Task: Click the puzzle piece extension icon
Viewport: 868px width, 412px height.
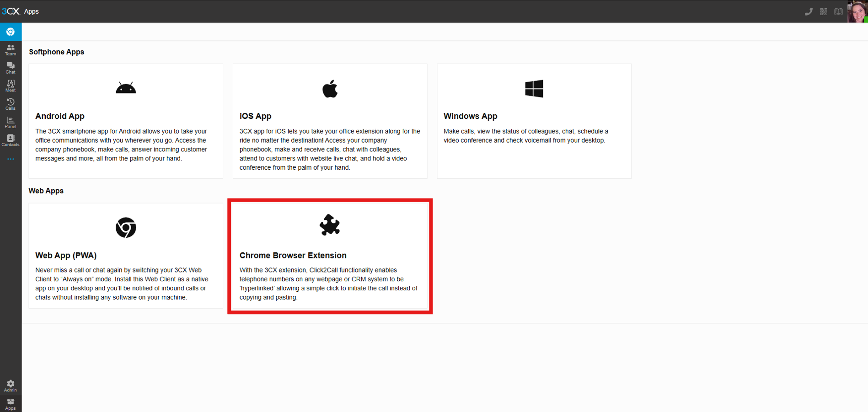Action: (x=330, y=225)
